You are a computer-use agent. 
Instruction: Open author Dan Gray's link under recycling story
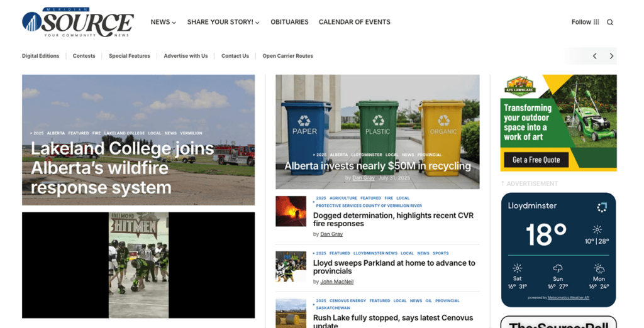[x=363, y=178]
